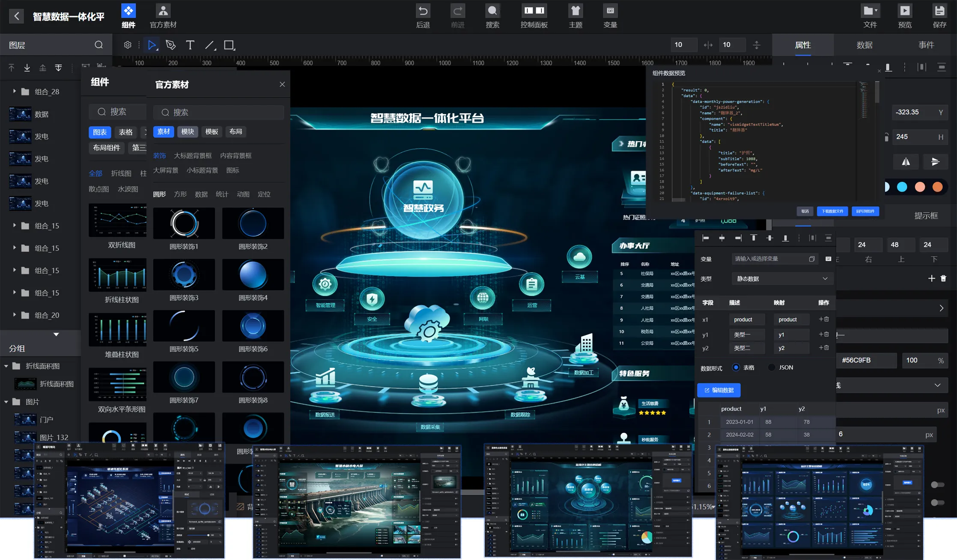Switch to the 事件 tab

click(926, 45)
